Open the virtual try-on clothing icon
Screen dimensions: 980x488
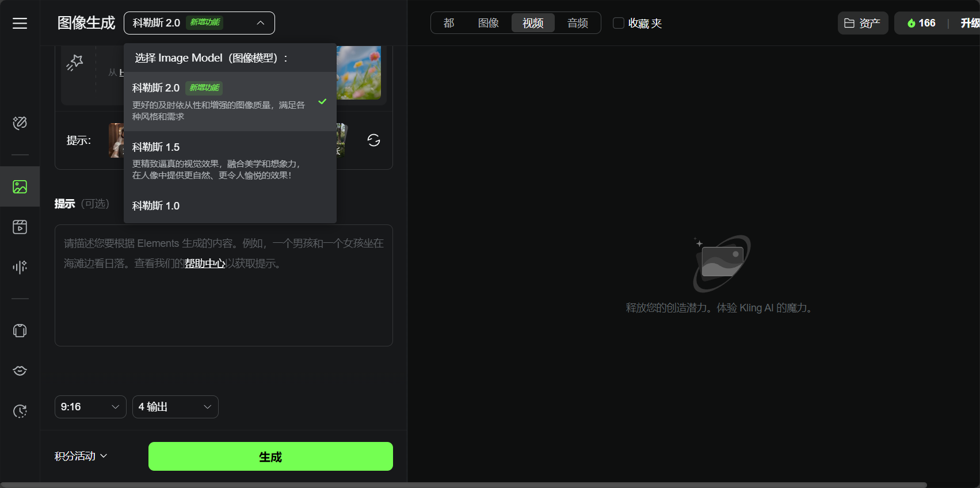pos(20,330)
